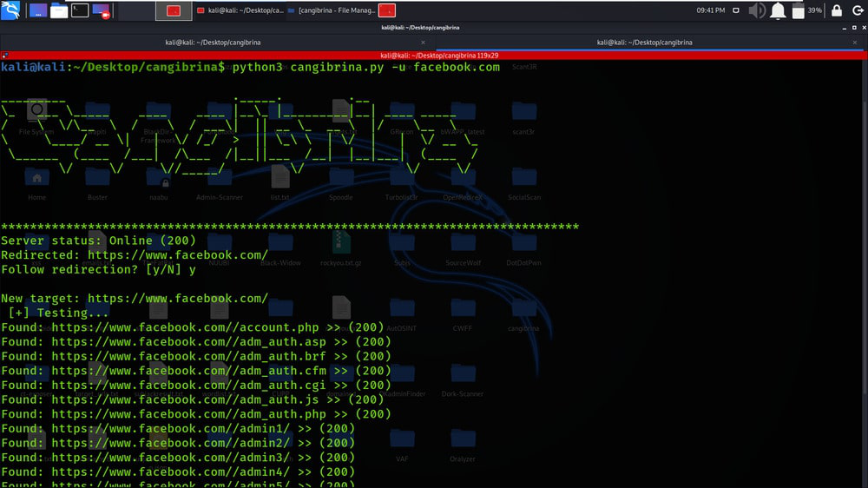Click the python3 cangibrina.py command text
Viewport: 868px width, 488px height.
coord(366,67)
